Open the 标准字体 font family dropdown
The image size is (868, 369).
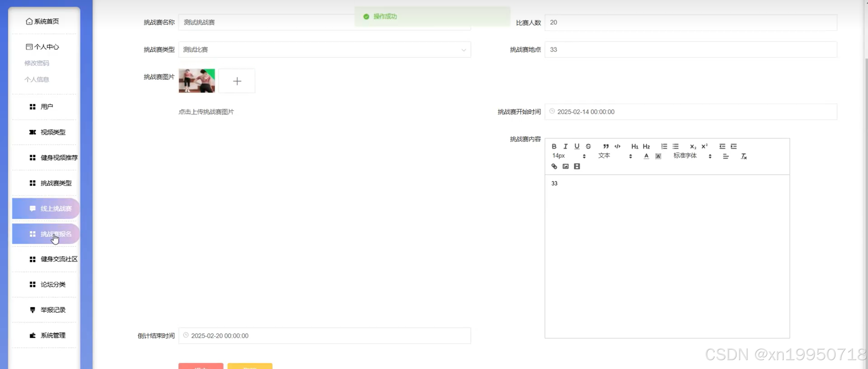click(692, 156)
